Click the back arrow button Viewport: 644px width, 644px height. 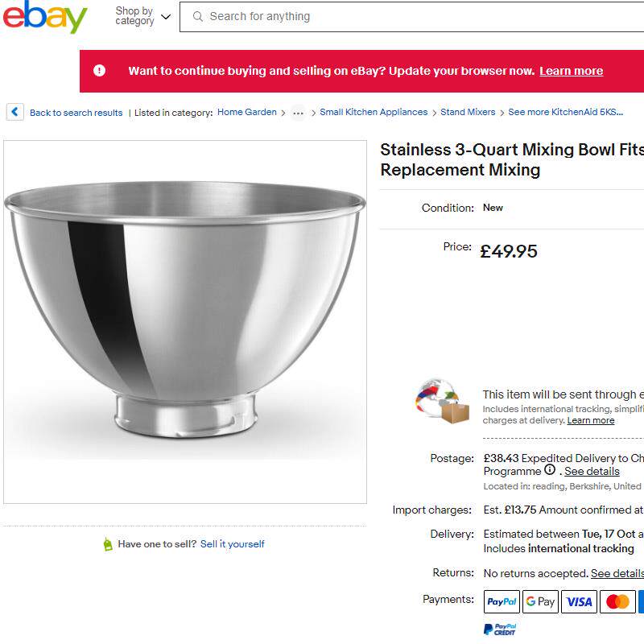point(15,112)
